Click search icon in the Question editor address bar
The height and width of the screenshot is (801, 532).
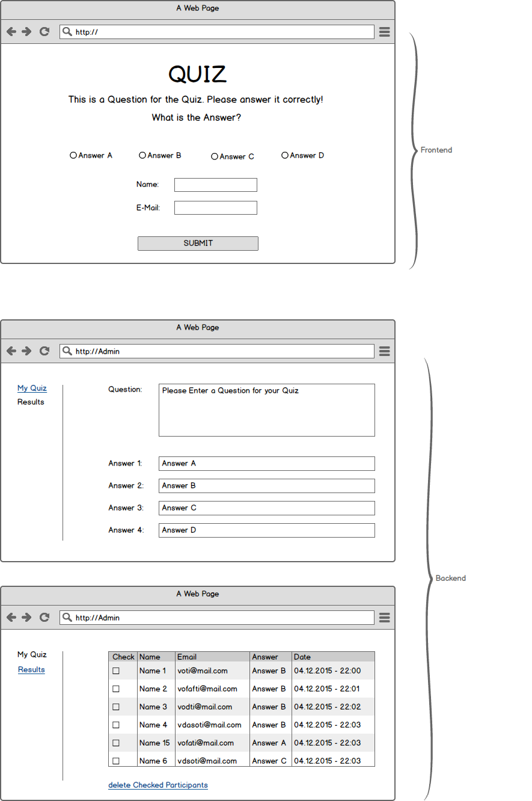pos(67,351)
